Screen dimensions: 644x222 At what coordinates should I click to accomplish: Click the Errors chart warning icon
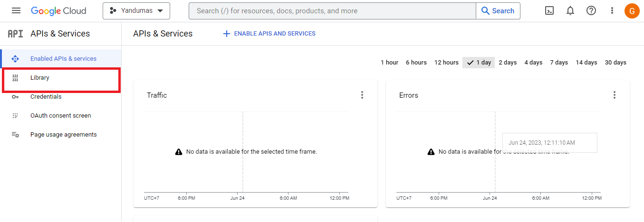431,152
